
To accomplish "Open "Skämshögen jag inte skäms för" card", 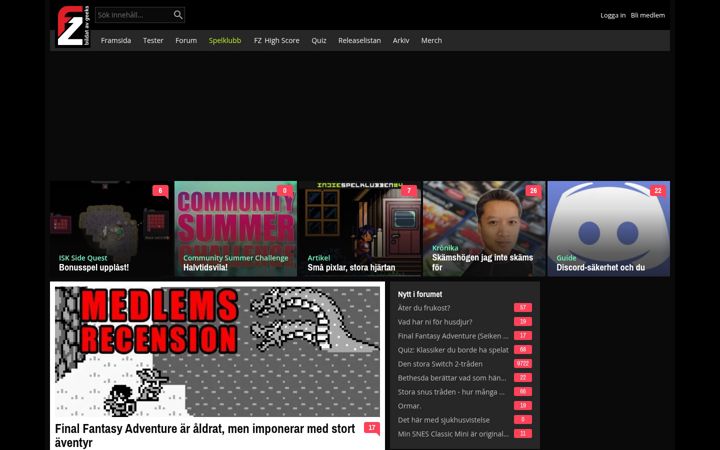I will point(484,229).
